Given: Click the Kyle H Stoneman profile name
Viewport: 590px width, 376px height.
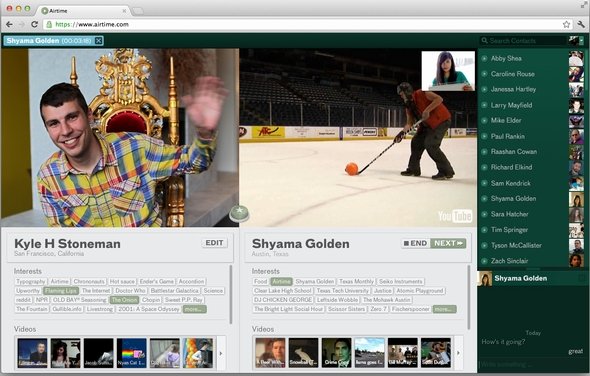Looking at the screenshot, I should [x=67, y=244].
